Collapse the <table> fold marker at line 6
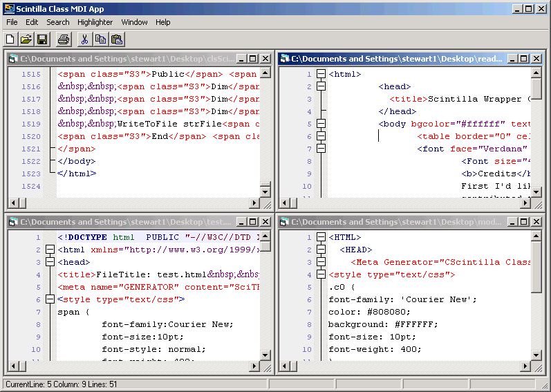Viewport: 551px width, 392px height. click(x=321, y=136)
